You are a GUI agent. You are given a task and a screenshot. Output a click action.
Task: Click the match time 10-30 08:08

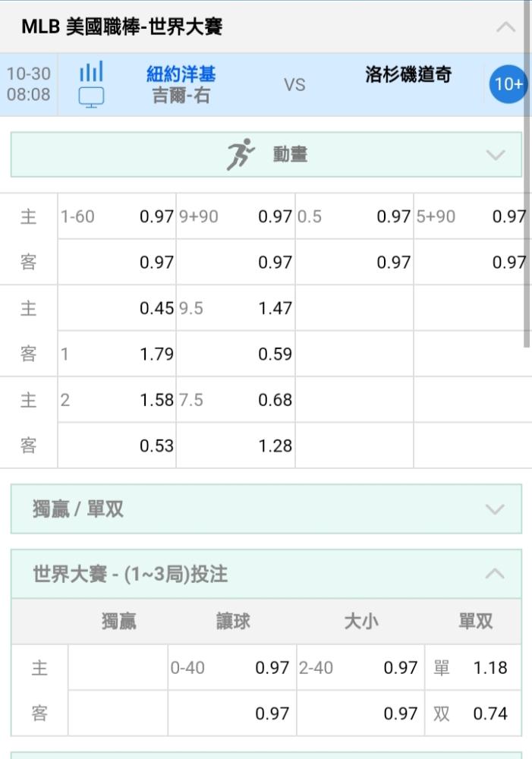tap(29, 83)
